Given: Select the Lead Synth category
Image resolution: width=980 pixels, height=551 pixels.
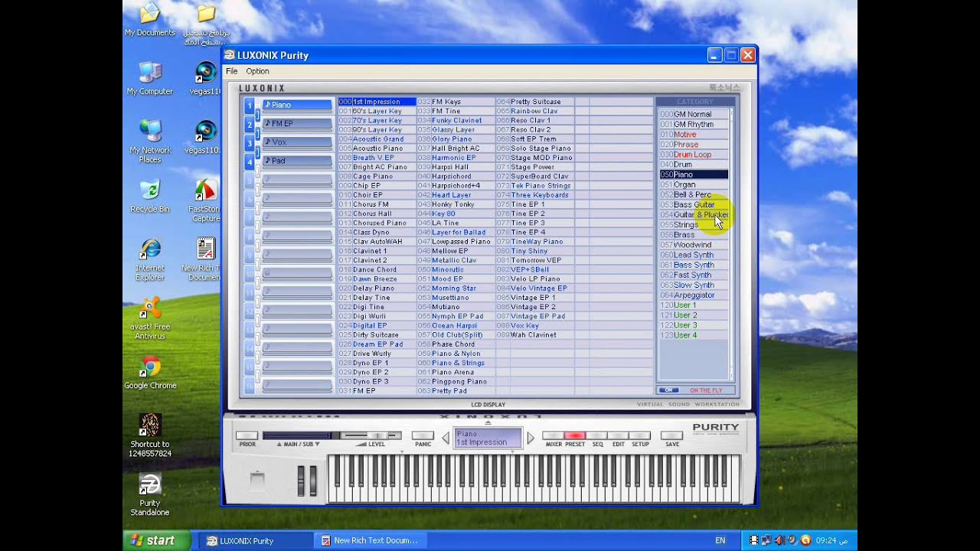Looking at the screenshot, I should (x=693, y=255).
